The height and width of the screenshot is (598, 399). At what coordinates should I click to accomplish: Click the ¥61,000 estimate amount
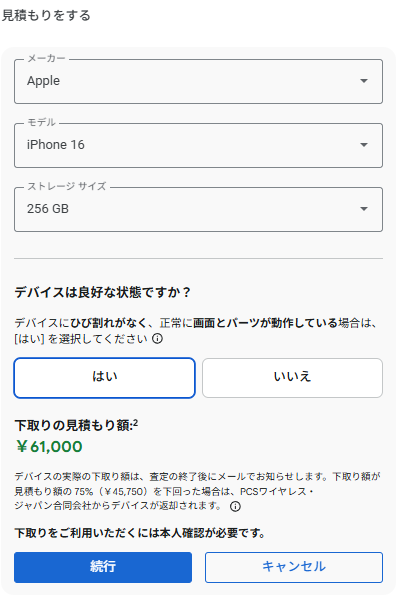[x=49, y=447]
